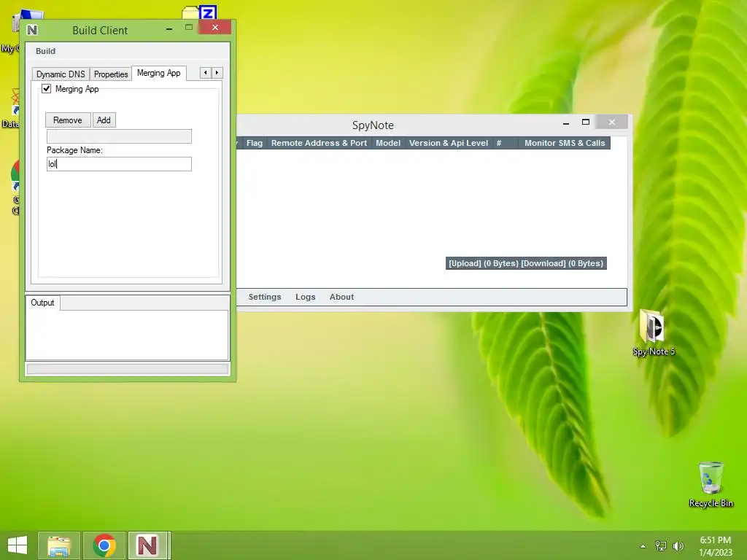The height and width of the screenshot is (560, 747).
Task: Click the Output text area
Action: pyautogui.click(x=127, y=335)
